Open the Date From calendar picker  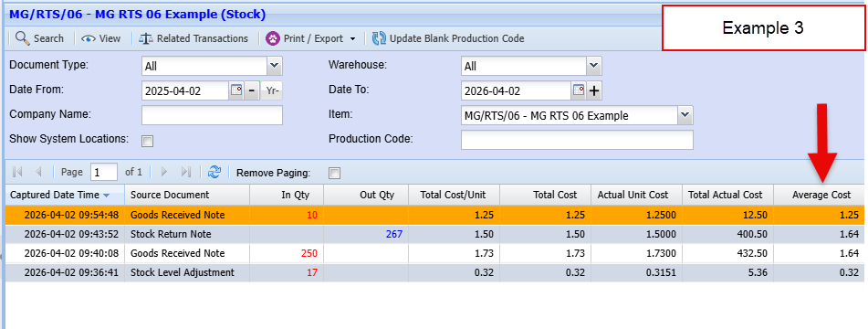pyautogui.click(x=236, y=90)
